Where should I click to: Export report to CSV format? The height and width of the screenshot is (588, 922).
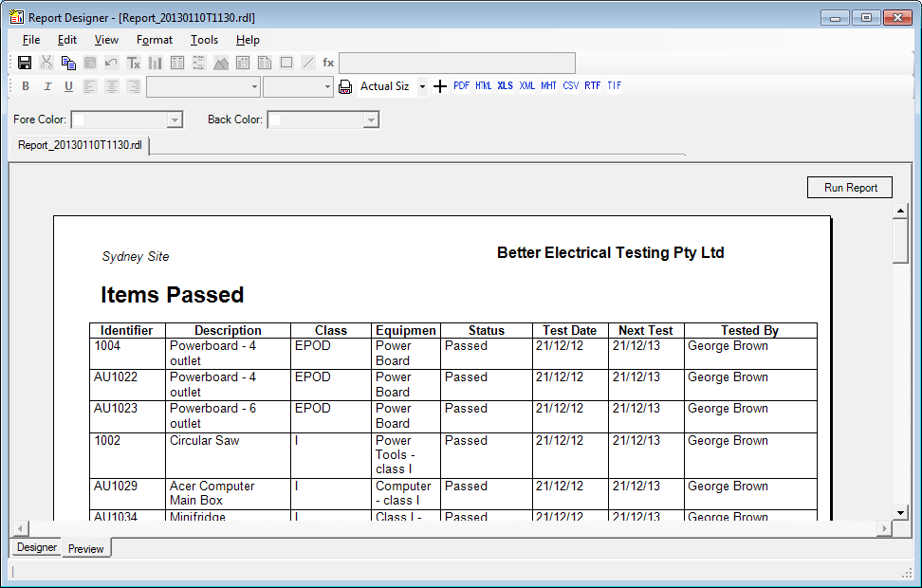coord(570,86)
